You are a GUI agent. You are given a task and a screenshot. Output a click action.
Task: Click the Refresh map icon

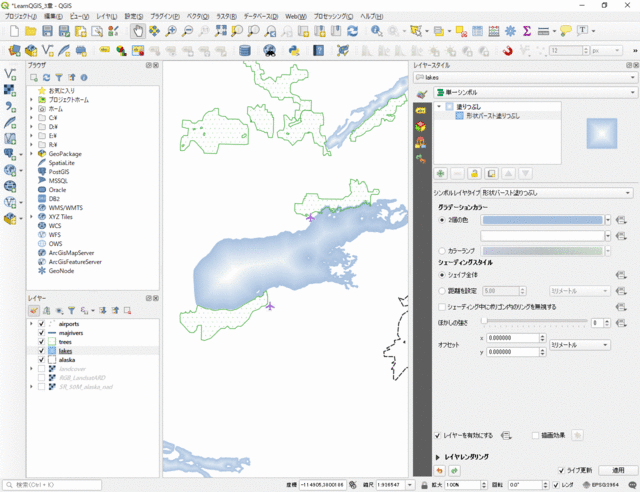click(353, 31)
